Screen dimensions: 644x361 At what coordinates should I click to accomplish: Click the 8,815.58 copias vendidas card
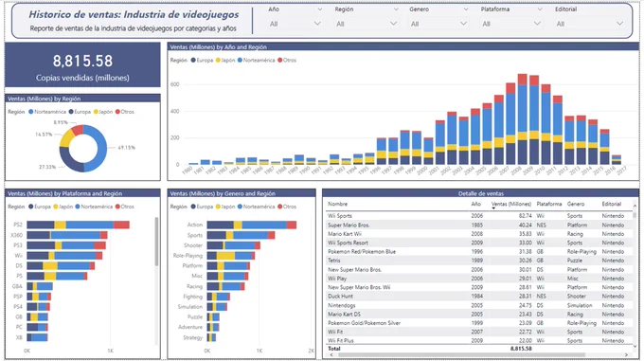click(x=82, y=64)
